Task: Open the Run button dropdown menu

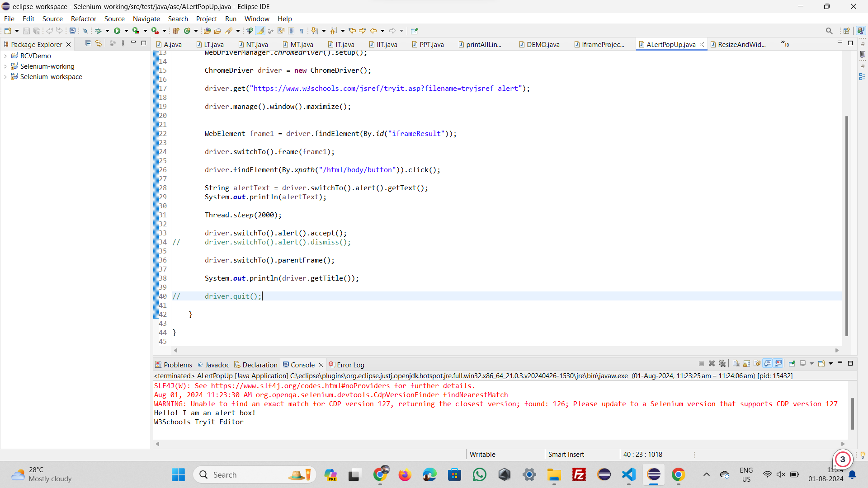Action: click(127, 31)
